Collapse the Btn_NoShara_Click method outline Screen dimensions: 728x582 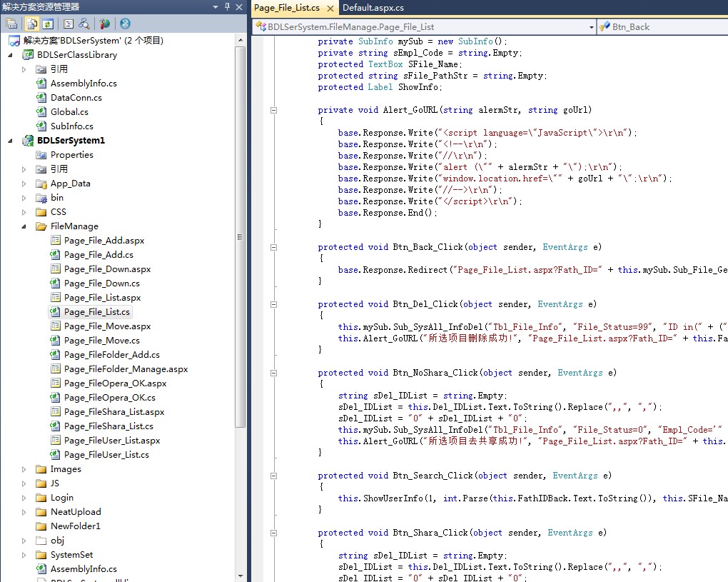tap(273, 373)
